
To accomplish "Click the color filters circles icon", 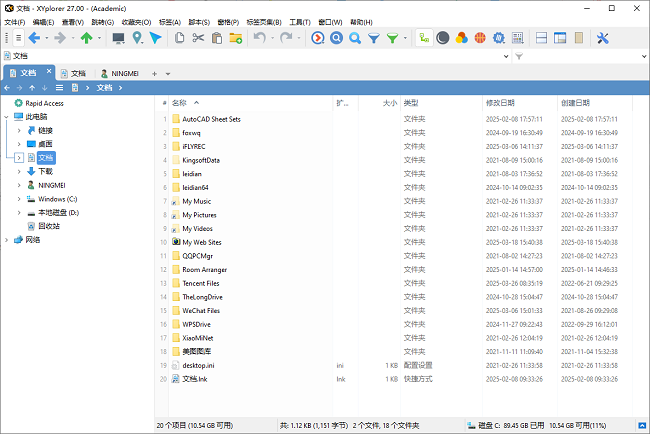I will click(460, 38).
